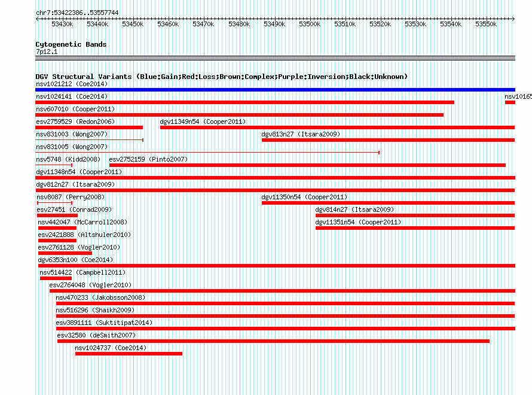
Task: Click the 53520k ruler position
Action: [x=380, y=24]
